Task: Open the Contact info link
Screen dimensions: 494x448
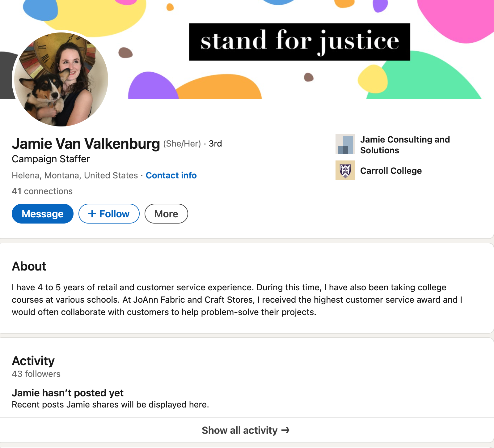Action: (171, 175)
